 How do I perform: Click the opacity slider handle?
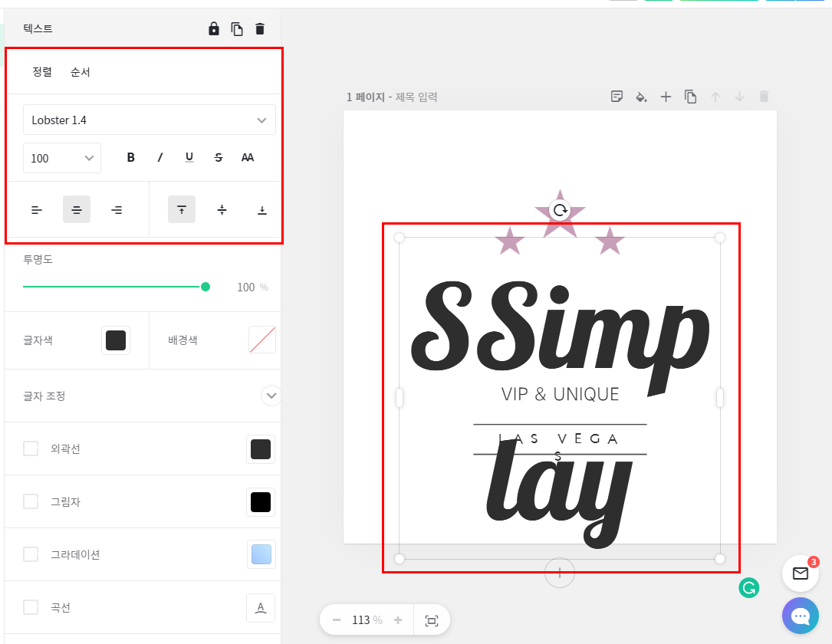(206, 287)
